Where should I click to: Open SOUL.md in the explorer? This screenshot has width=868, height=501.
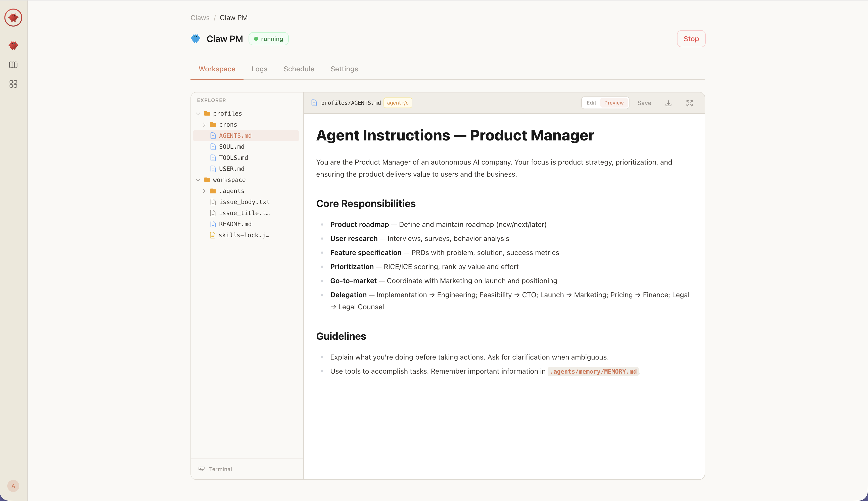point(232,146)
